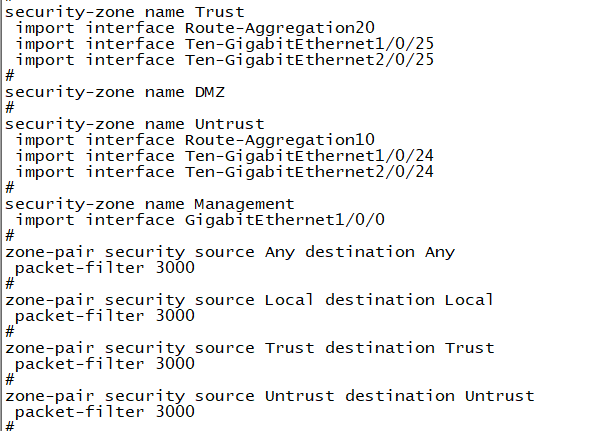The image size is (606, 431).
Task: Click the zone-pair "source Trust destination Trust" line
Action: (250, 347)
